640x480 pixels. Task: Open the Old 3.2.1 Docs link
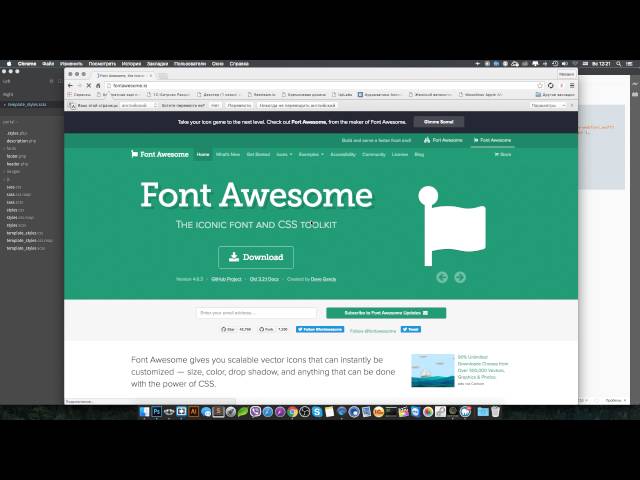(264, 279)
